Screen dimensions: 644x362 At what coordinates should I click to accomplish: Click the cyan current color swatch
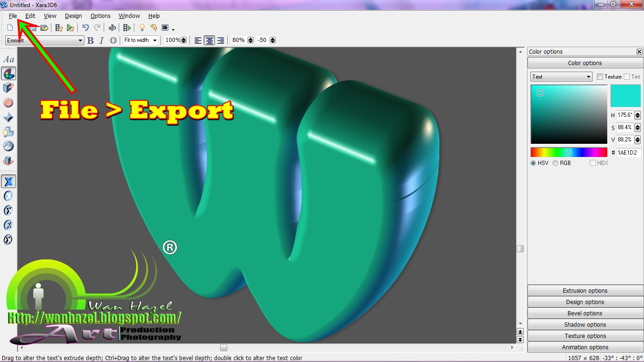626,96
